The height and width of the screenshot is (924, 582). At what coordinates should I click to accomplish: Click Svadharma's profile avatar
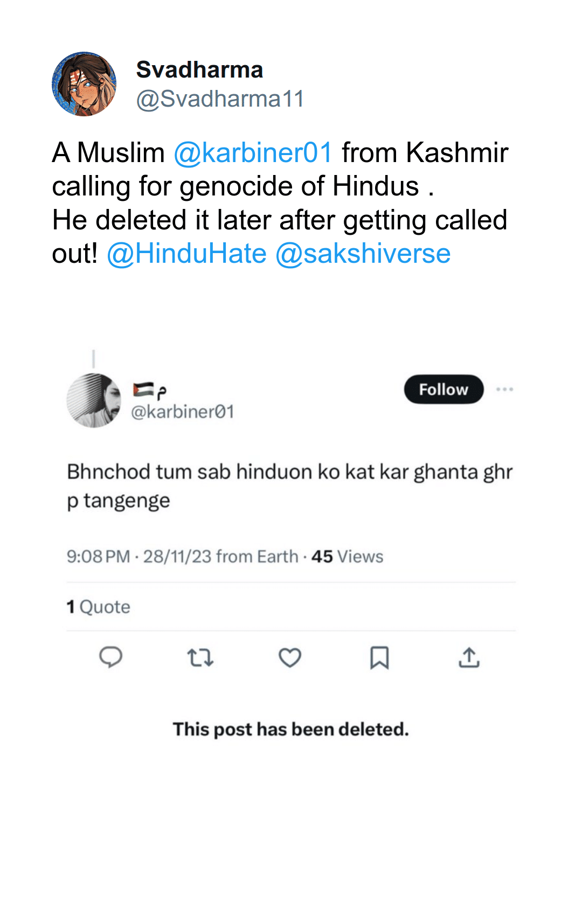[84, 84]
